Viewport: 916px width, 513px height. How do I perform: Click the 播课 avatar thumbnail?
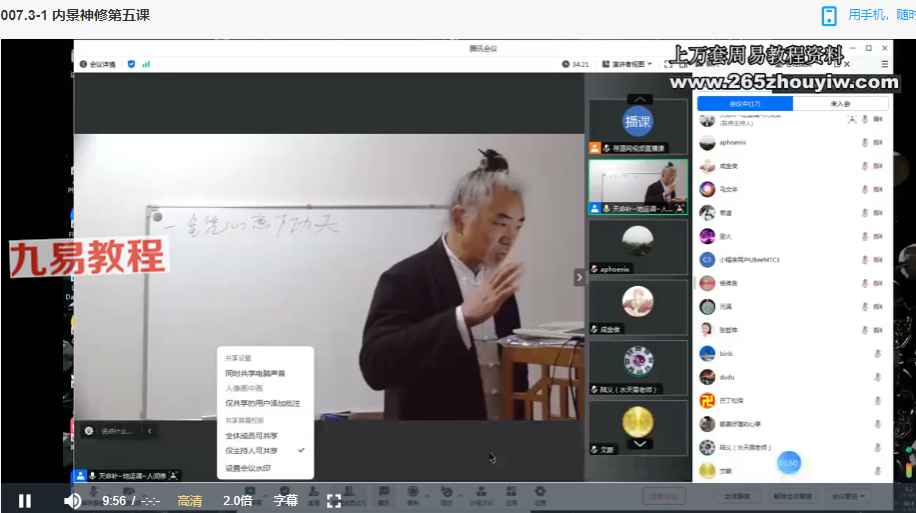(637, 122)
